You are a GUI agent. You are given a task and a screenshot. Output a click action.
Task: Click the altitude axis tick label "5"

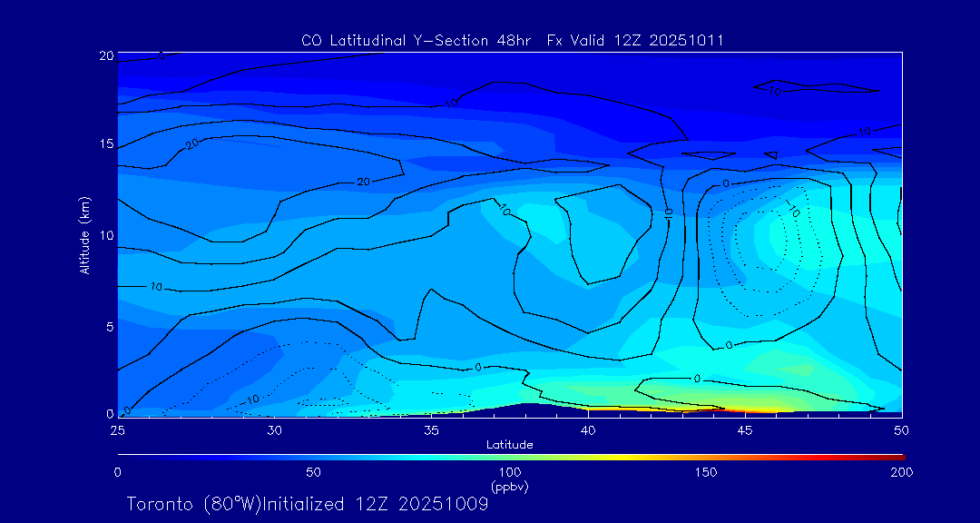point(109,325)
